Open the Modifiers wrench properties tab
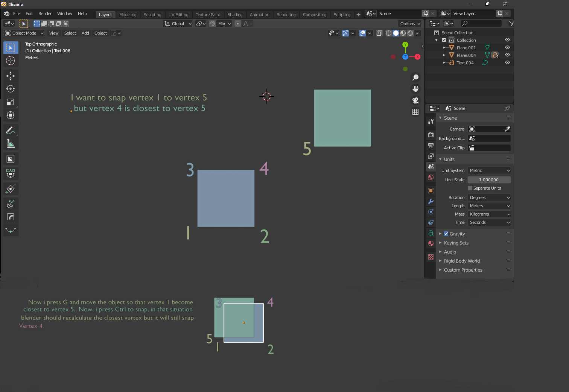569x392 pixels. coord(431,201)
